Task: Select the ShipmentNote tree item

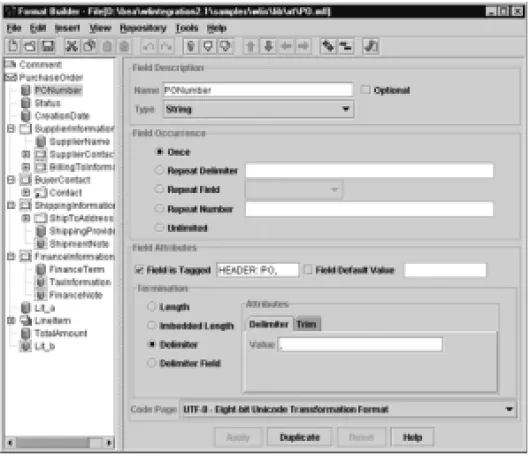Action: pos(79,244)
